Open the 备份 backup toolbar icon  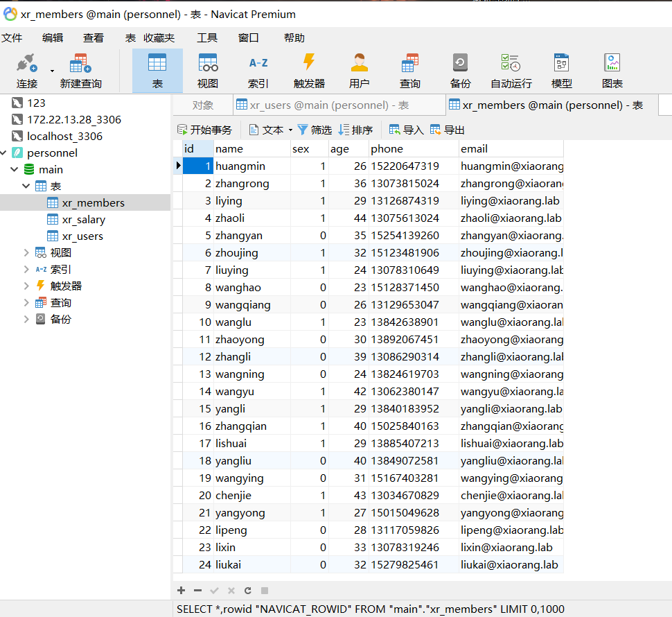click(460, 70)
